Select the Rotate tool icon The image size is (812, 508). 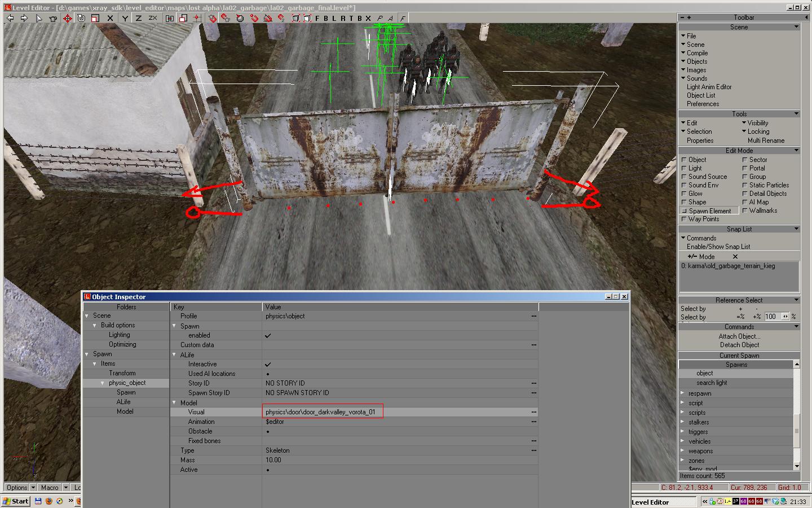(x=81, y=18)
